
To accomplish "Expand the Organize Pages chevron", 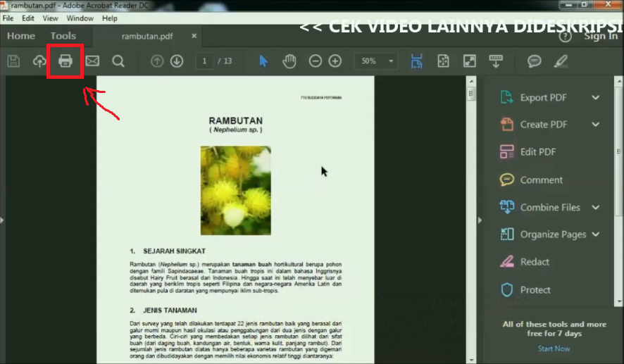I will 595,234.
